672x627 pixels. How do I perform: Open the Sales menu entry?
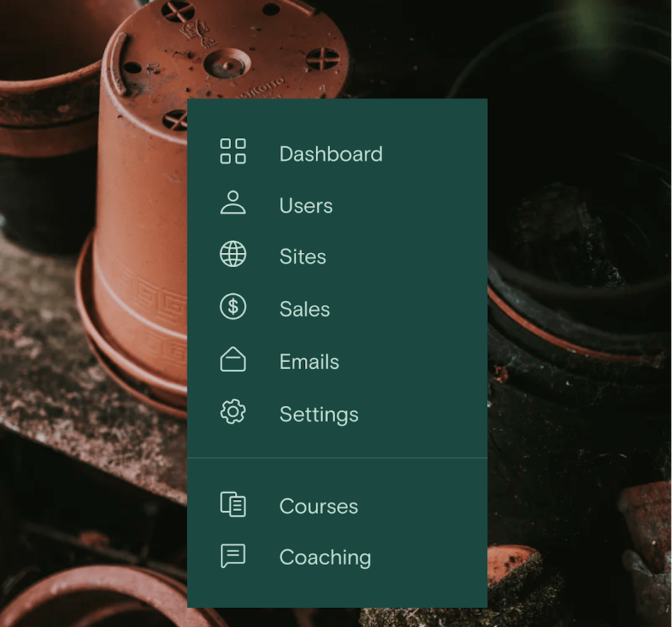click(x=304, y=309)
